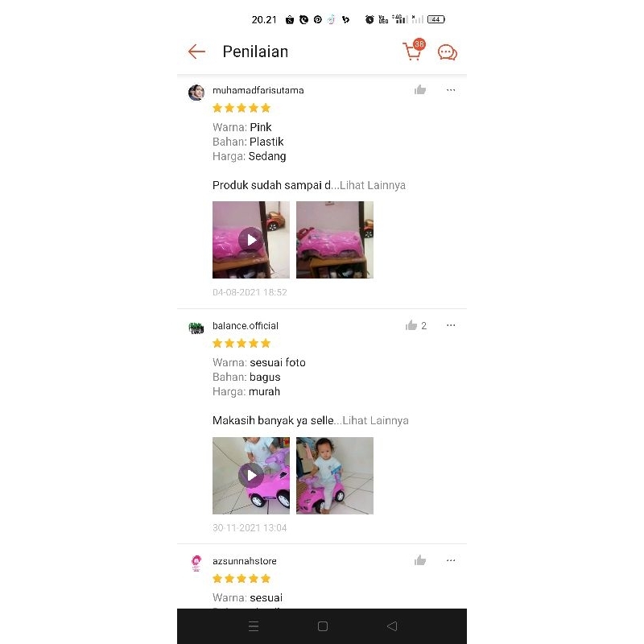Open the shopping cart with 38 items
The image size is (644, 644).
click(x=414, y=50)
